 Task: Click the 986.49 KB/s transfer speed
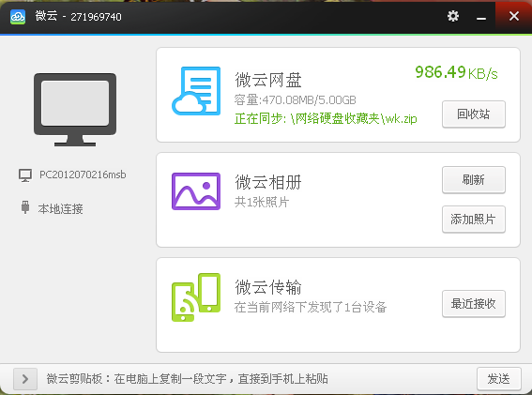(x=456, y=72)
